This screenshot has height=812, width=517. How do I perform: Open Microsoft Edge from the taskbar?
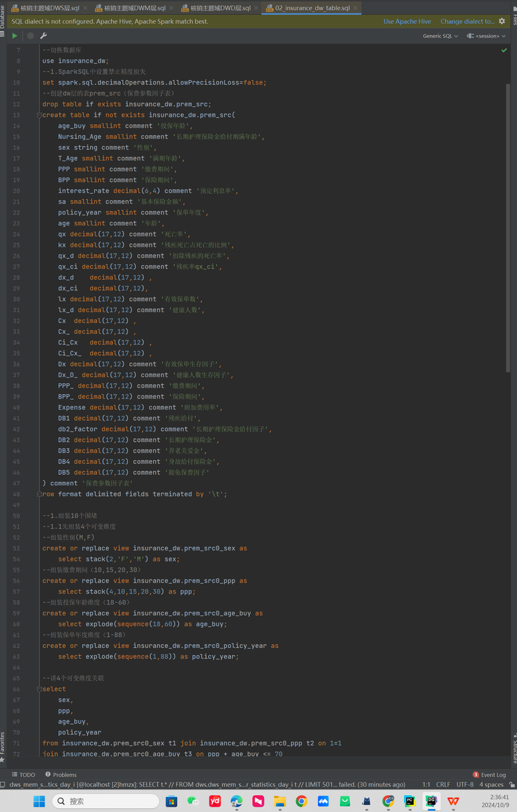[x=237, y=801]
